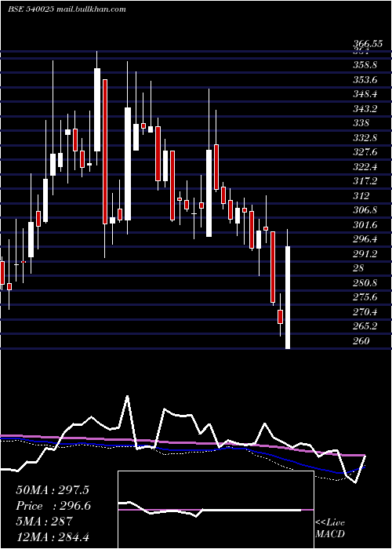Click the 322.4 price axis label

[365, 167]
